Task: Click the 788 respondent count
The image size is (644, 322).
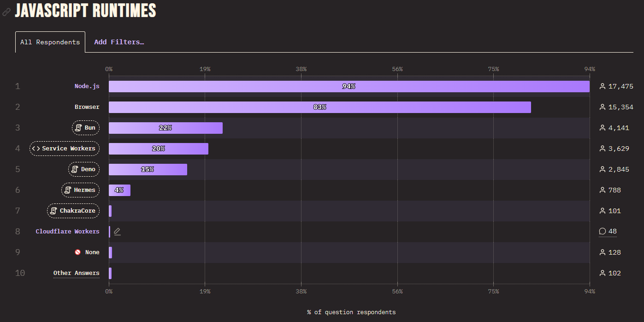Action: point(615,190)
